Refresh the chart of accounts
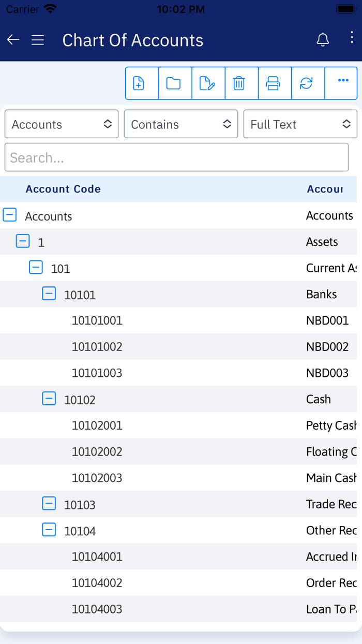The width and height of the screenshot is (362, 644). (308, 83)
